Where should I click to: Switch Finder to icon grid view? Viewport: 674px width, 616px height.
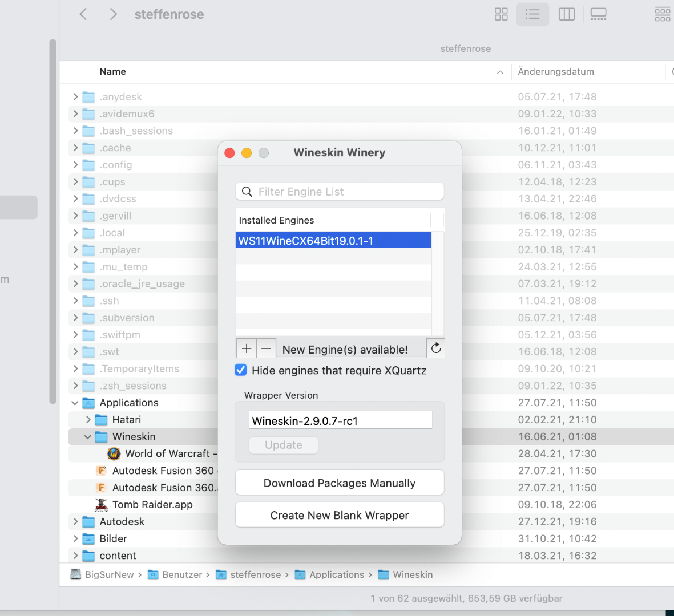[x=501, y=14]
